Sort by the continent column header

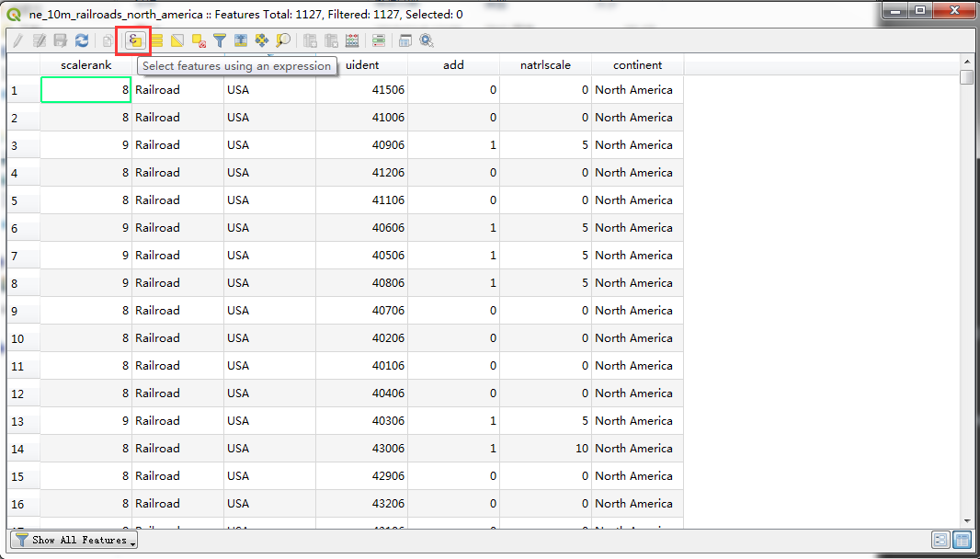[x=637, y=65]
